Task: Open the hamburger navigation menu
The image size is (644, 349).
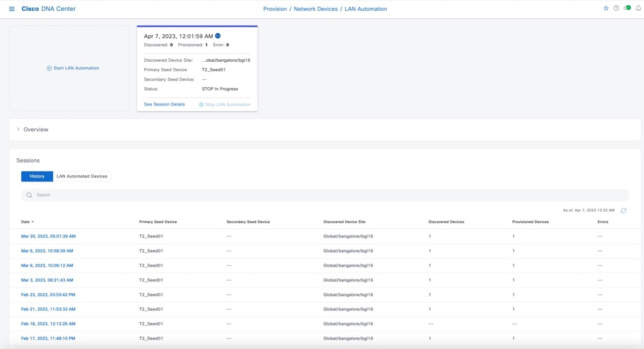Action: (x=12, y=9)
